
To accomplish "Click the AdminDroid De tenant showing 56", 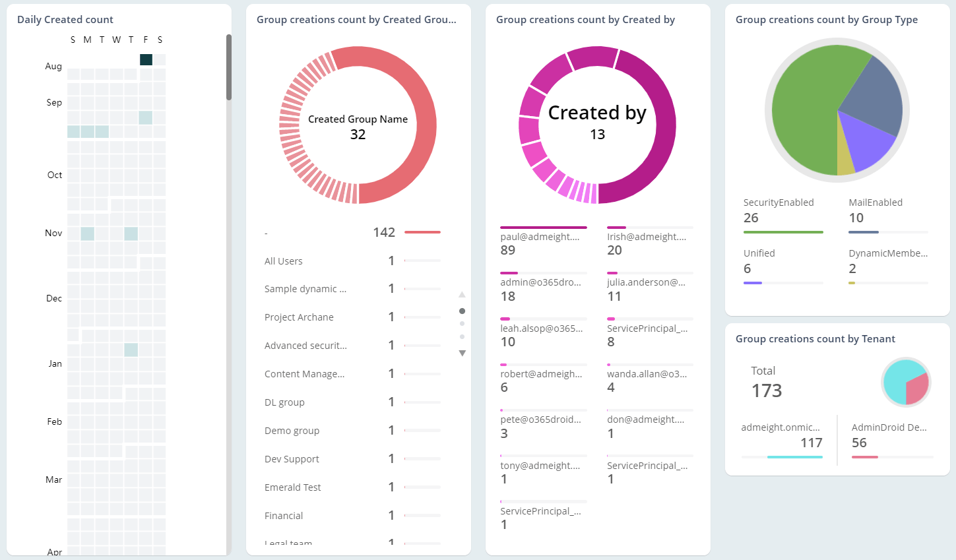I will pyautogui.click(x=889, y=435).
